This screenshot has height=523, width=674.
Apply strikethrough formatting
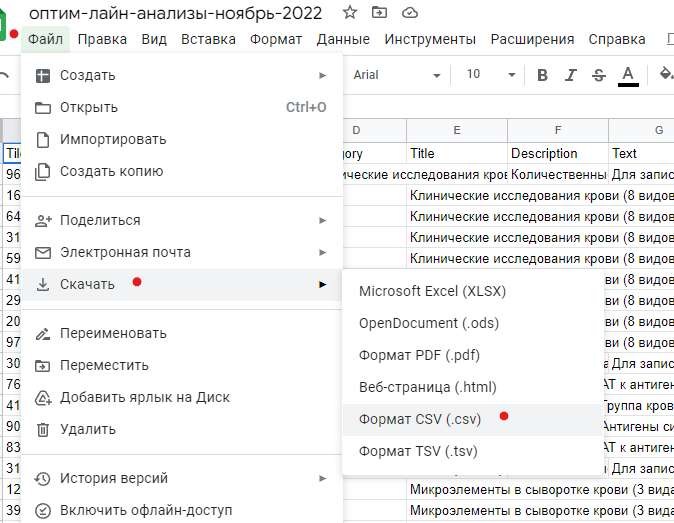coord(599,75)
